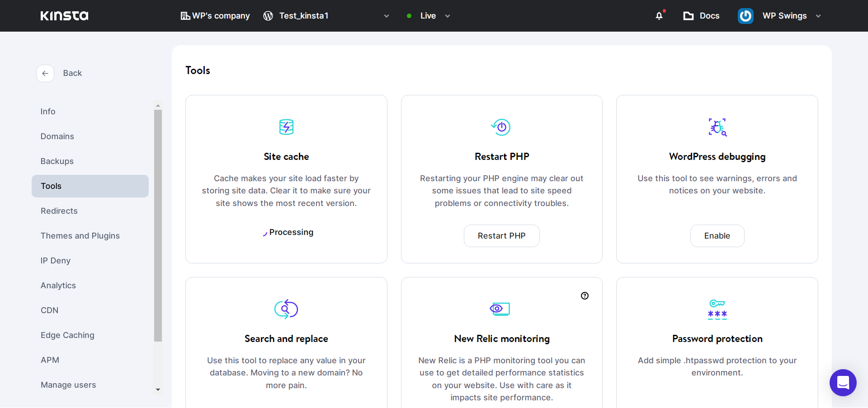The image size is (868, 408).
Task: Enable WordPress debugging
Action: (x=717, y=235)
